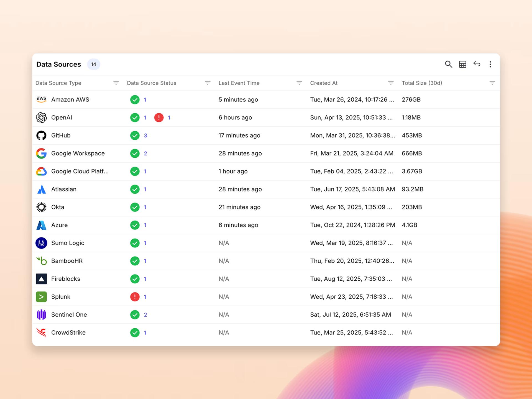The width and height of the screenshot is (532, 399).
Task: Select the CrowdStrike row name
Action: click(68, 332)
